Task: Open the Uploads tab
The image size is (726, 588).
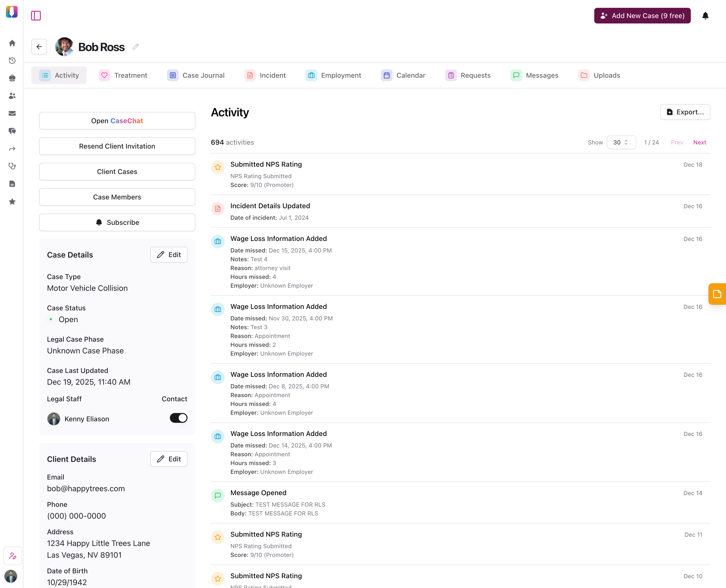Action: 599,75
